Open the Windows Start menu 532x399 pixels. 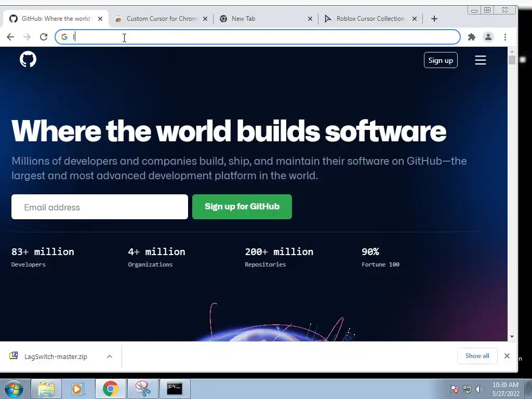(14, 389)
